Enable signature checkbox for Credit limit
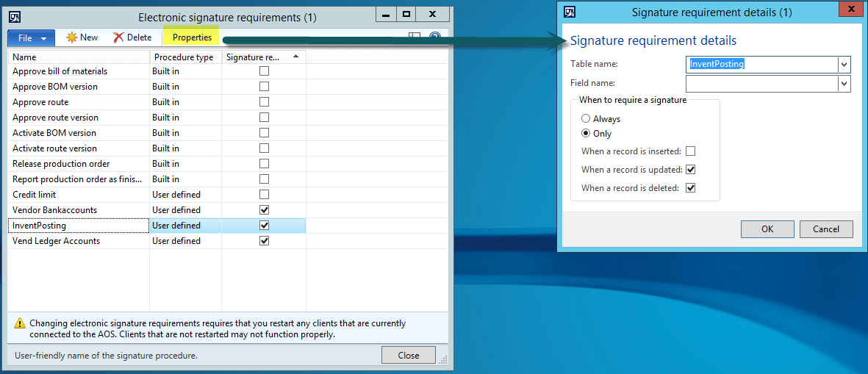The height and width of the screenshot is (374, 868). coord(264,195)
